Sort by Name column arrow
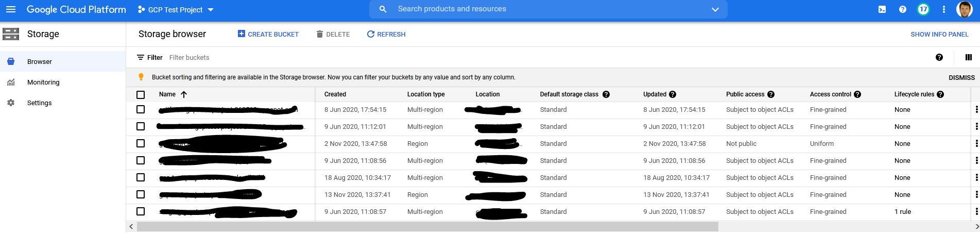The image size is (980, 233). 184,94
